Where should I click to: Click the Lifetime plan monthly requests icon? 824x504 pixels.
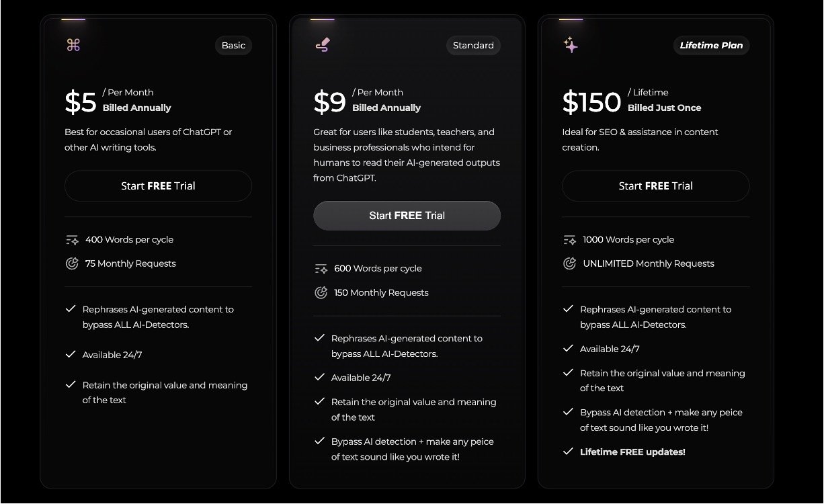click(569, 263)
